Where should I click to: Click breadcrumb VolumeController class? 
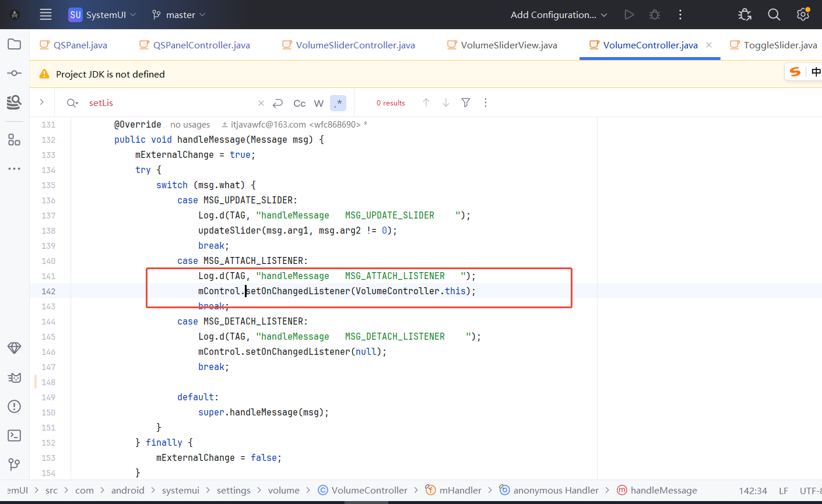pos(363,491)
